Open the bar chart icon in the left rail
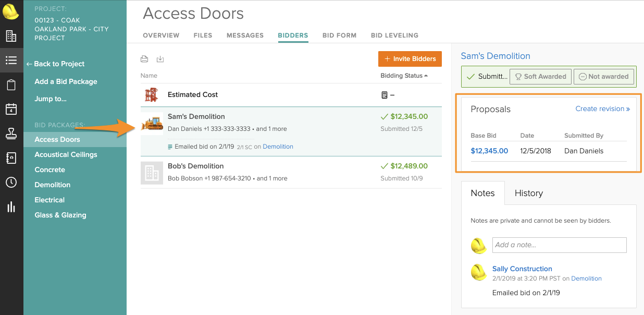The height and width of the screenshot is (315, 644). click(x=11, y=207)
